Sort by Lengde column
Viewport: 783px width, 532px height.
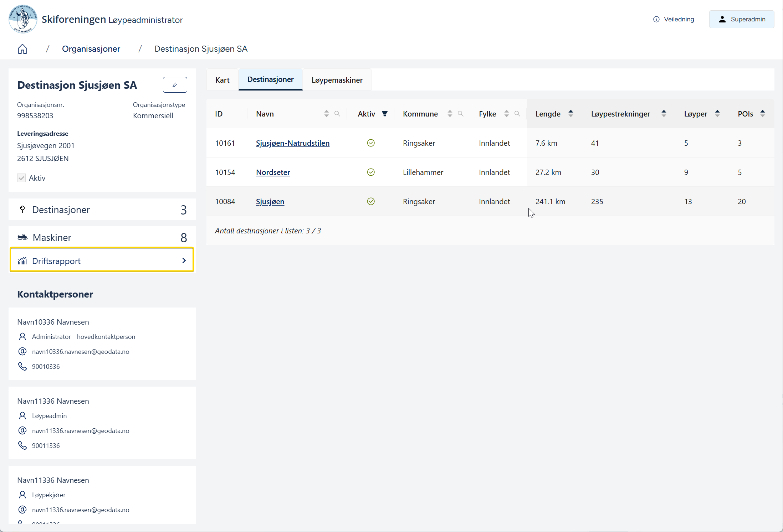coord(570,114)
